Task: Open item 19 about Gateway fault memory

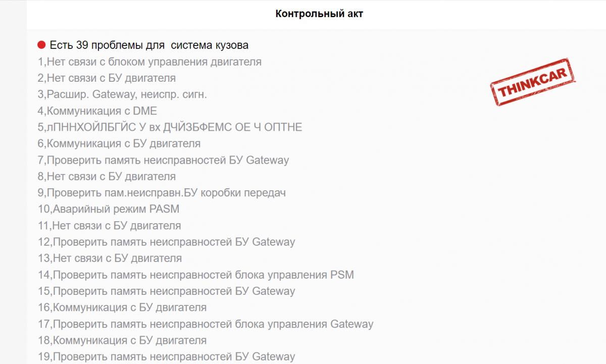Action: (x=167, y=356)
